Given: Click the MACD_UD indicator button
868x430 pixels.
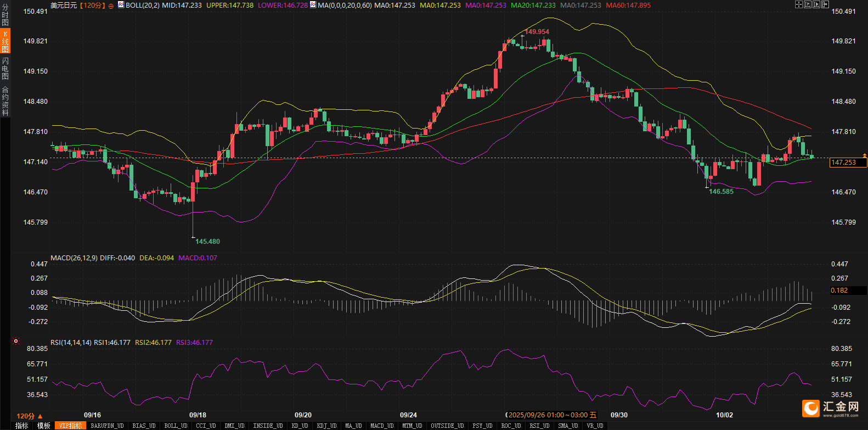Looking at the screenshot, I should pos(382,426).
